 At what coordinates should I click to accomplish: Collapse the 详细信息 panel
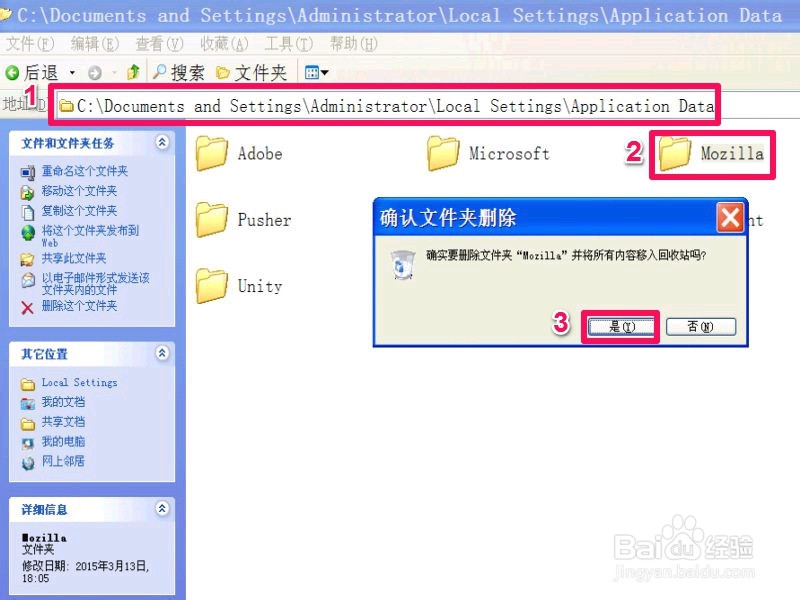click(162, 509)
